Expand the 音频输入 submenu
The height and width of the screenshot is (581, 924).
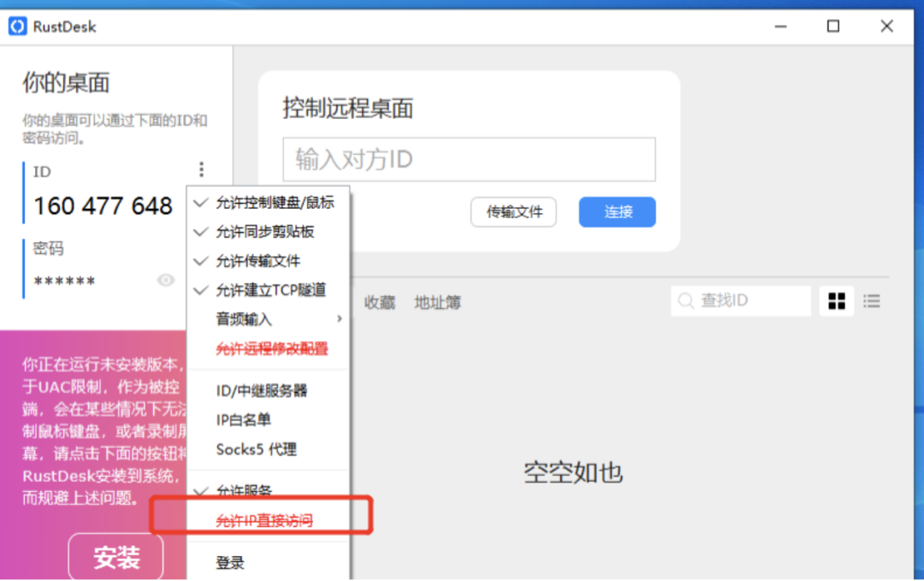click(x=269, y=319)
